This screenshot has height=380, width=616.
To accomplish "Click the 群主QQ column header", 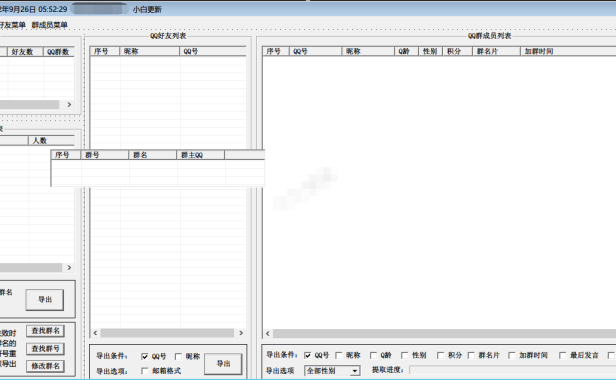I will (x=200, y=155).
